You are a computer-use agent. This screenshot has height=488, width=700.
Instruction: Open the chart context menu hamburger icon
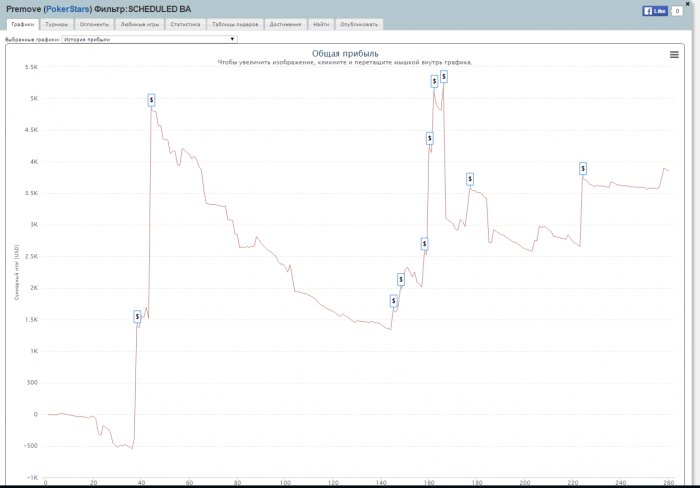click(674, 54)
